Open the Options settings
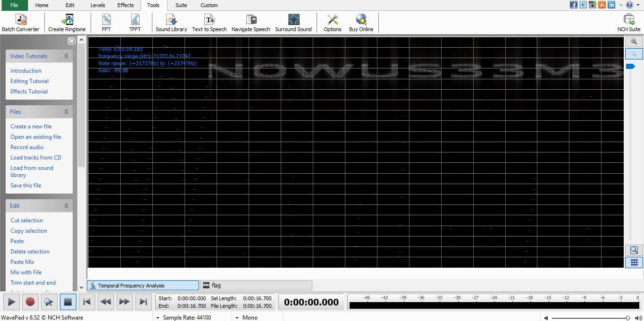 (x=332, y=23)
